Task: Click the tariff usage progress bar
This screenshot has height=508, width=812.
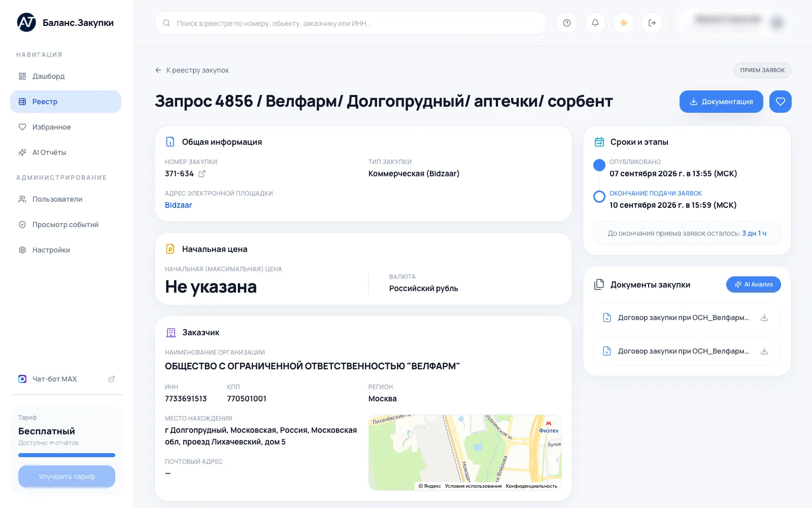Action: click(66, 455)
